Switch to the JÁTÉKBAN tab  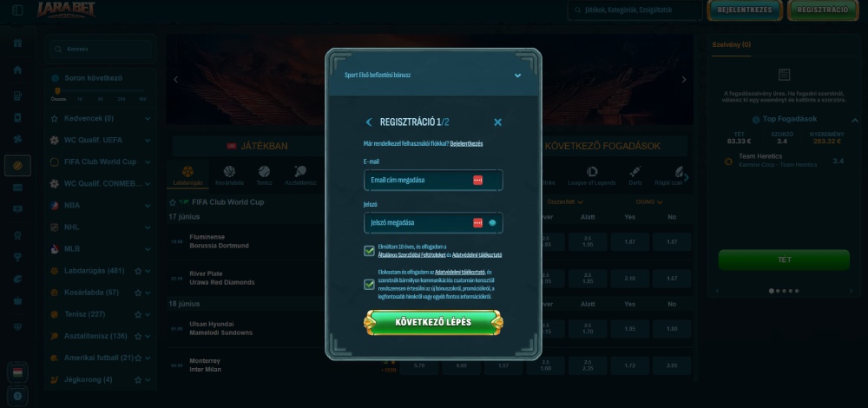pos(258,146)
